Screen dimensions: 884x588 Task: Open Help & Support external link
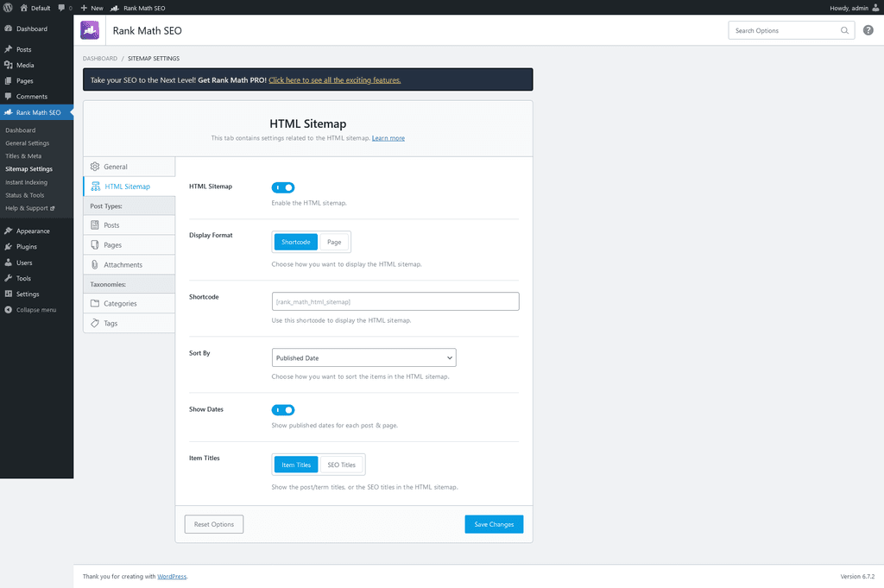click(30, 208)
